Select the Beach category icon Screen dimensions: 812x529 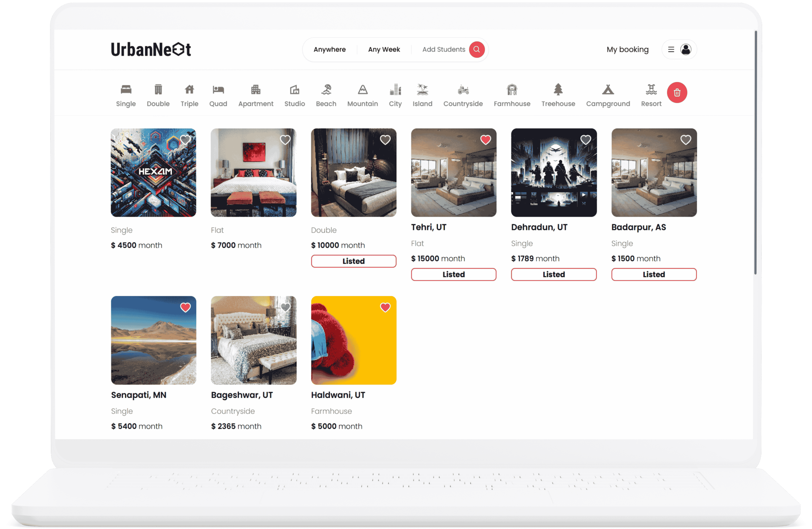click(x=326, y=90)
